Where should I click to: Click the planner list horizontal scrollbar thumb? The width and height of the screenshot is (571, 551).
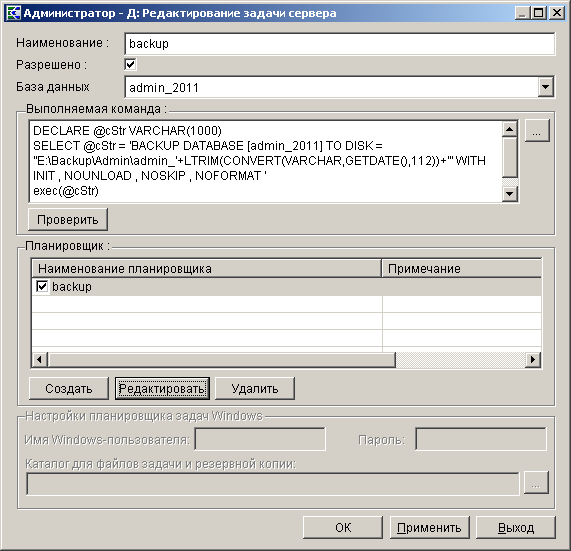tap(222, 360)
